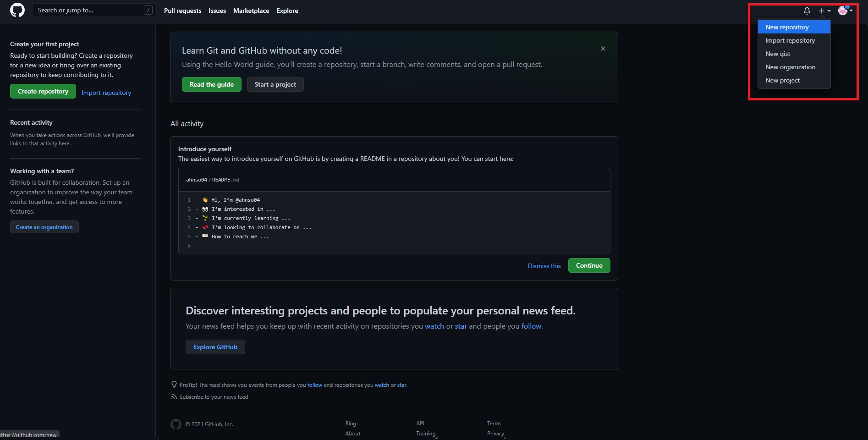Choose New organization from the dropdown
The image size is (868, 440).
click(794, 67)
